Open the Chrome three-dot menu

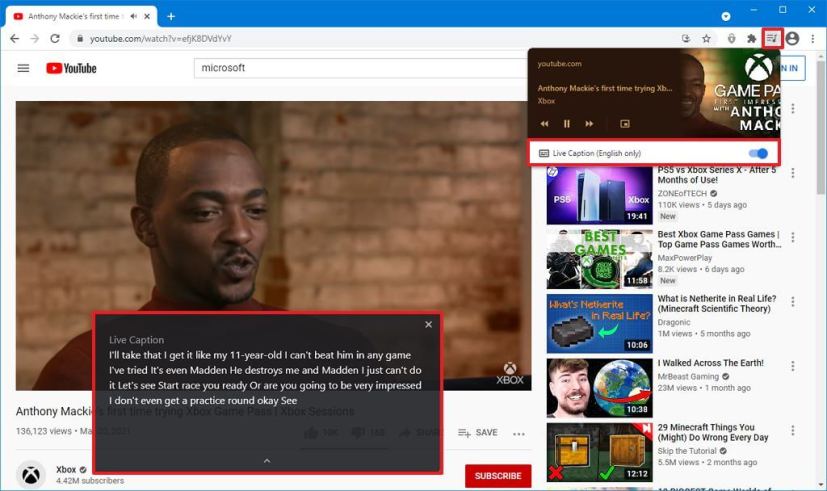pyautogui.click(x=813, y=38)
